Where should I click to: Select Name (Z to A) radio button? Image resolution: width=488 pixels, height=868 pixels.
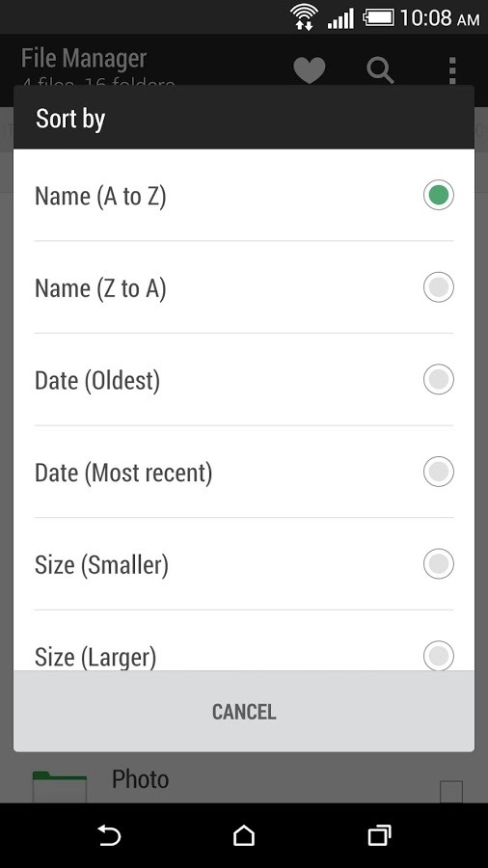pyautogui.click(x=439, y=287)
